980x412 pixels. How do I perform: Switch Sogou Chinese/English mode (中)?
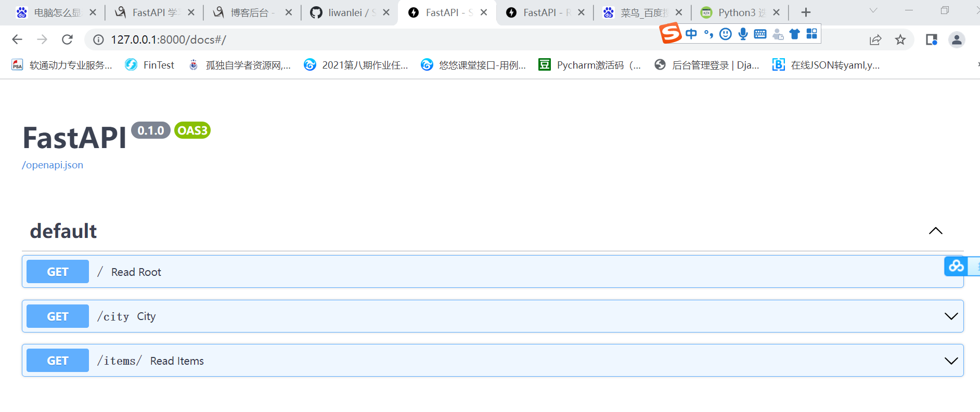[691, 34]
